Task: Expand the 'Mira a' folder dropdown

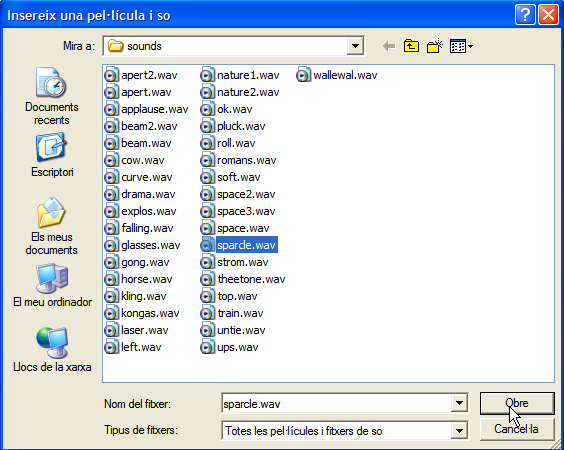Action: (355, 46)
